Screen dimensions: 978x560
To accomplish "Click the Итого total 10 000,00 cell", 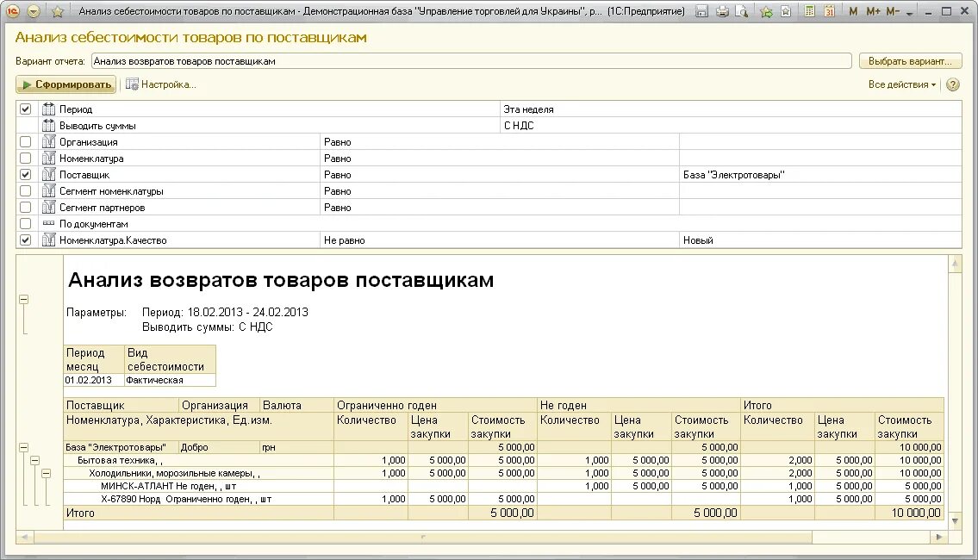I will click(x=909, y=513).
